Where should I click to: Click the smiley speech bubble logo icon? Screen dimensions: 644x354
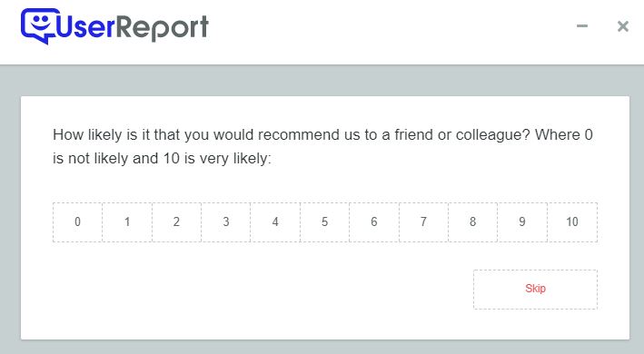click(40, 25)
